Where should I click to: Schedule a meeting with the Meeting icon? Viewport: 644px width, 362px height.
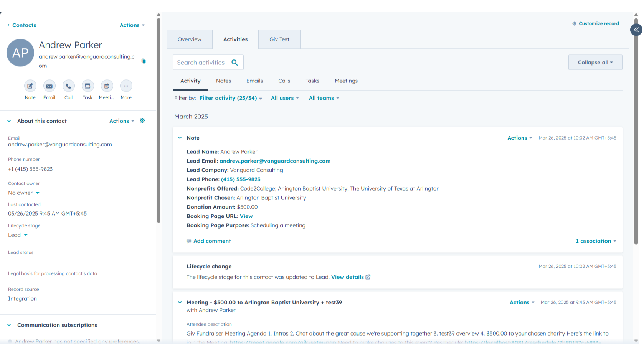pyautogui.click(x=107, y=86)
